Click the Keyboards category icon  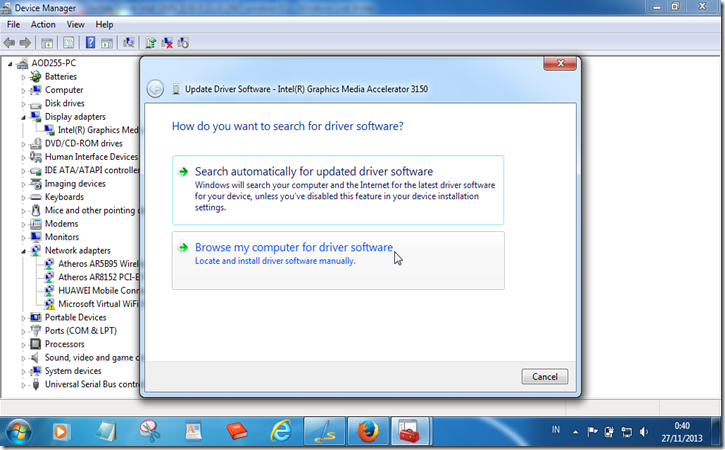coord(35,197)
